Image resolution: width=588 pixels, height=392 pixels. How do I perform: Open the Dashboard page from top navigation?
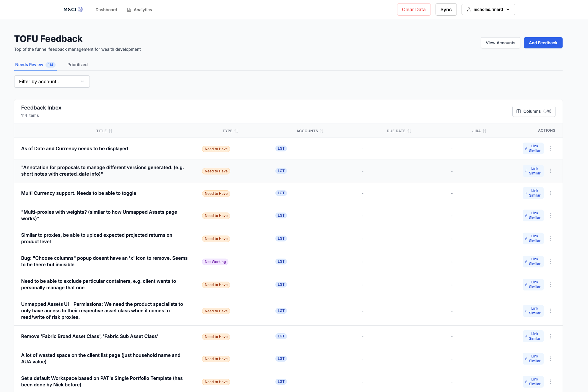tap(106, 9)
